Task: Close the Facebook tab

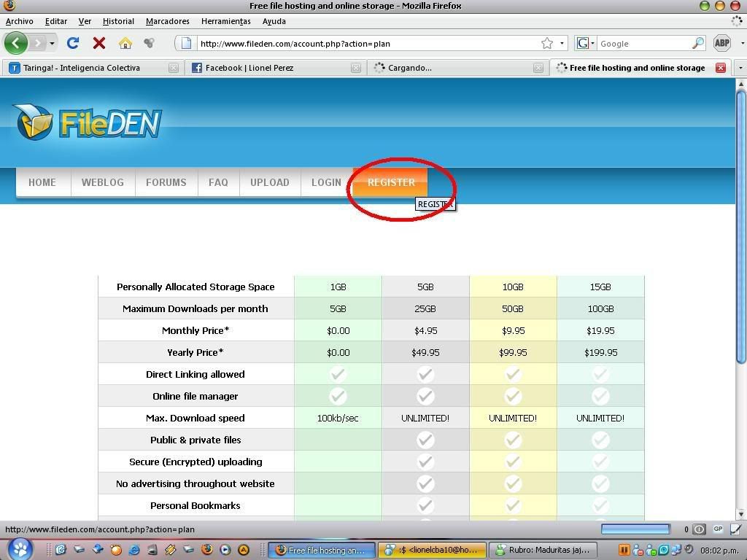Action: point(356,68)
